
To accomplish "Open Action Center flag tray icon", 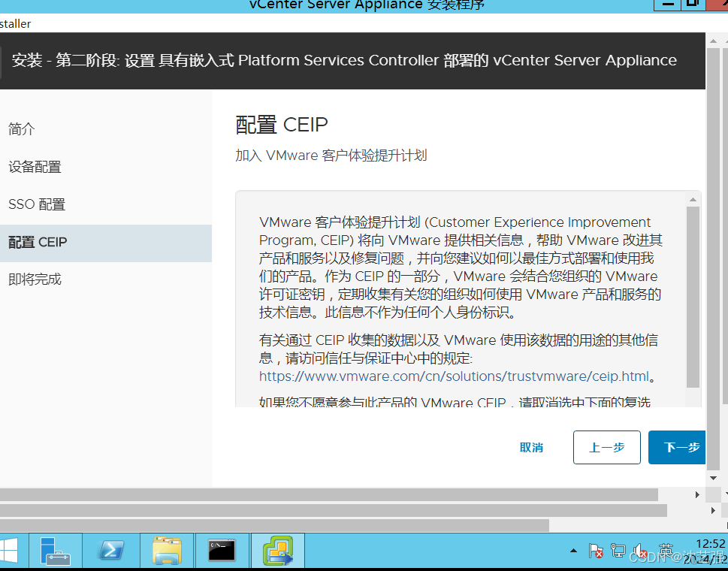I will tap(596, 551).
